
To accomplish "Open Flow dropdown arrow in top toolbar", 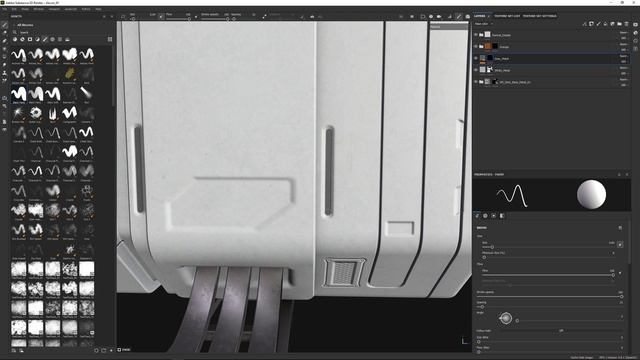I will point(196,17).
